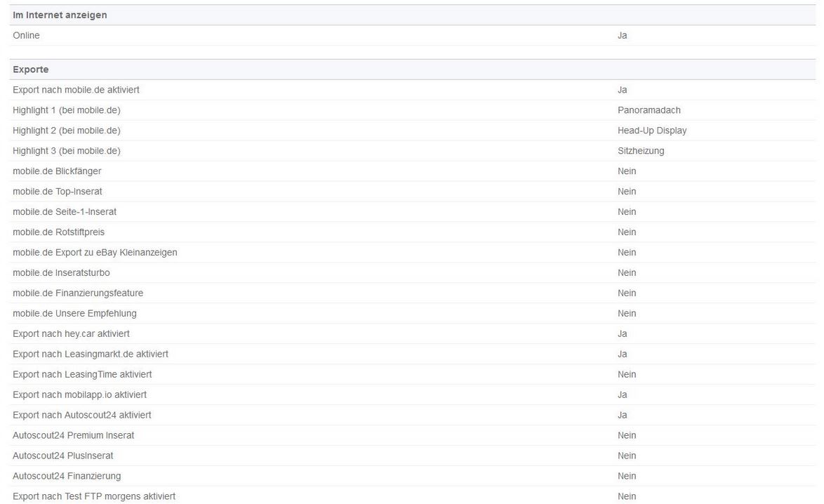This screenshot has width=824, height=504.
Task: Click 'Nein' value for Seite-1-Inserat
Action: coord(627,212)
